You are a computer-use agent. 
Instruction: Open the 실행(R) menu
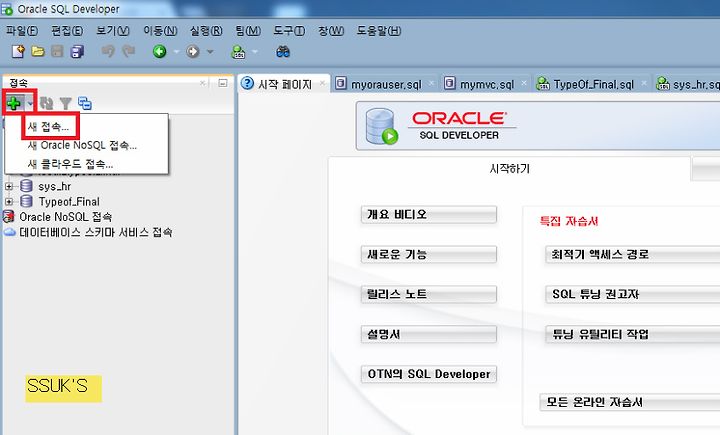click(x=206, y=31)
